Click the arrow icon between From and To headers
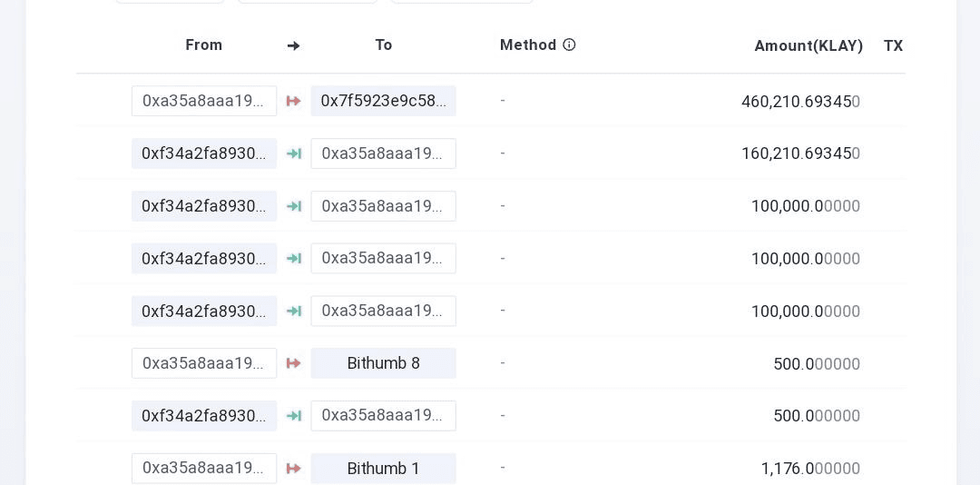This screenshot has height=485, width=980. 294,46
